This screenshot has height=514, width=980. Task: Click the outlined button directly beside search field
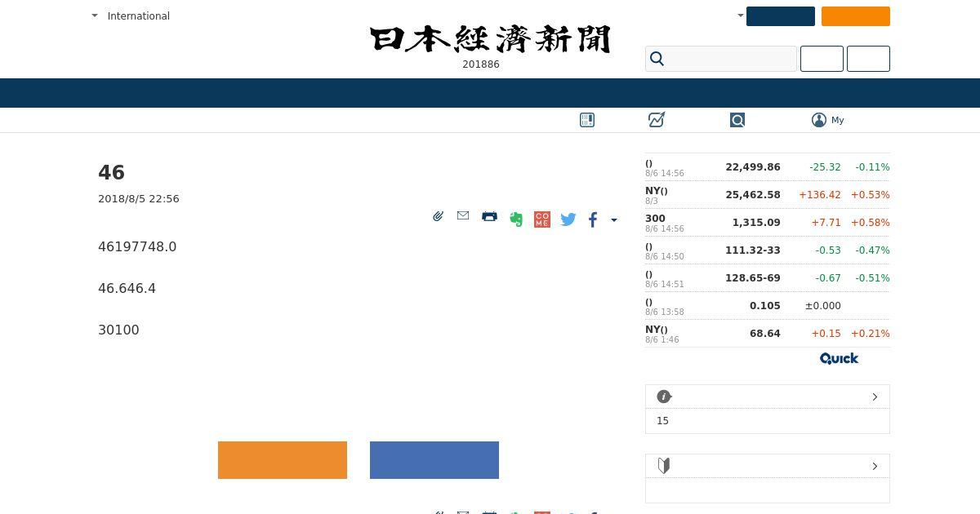click(822, 59)
